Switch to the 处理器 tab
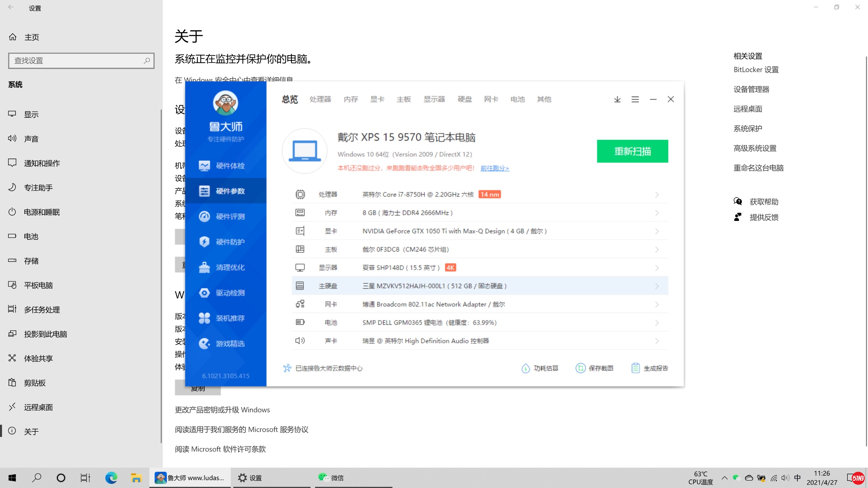This screenshot has width=868, height=488. (320, 99)
